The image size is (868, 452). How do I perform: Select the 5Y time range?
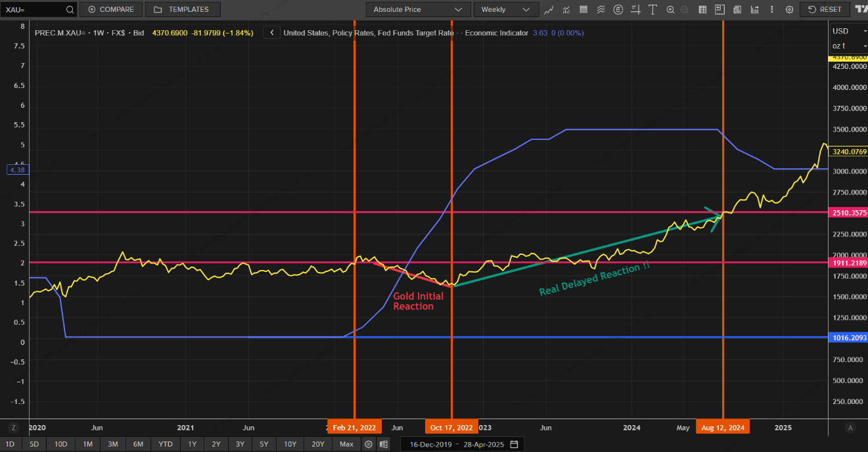click(x=263, y=444)
